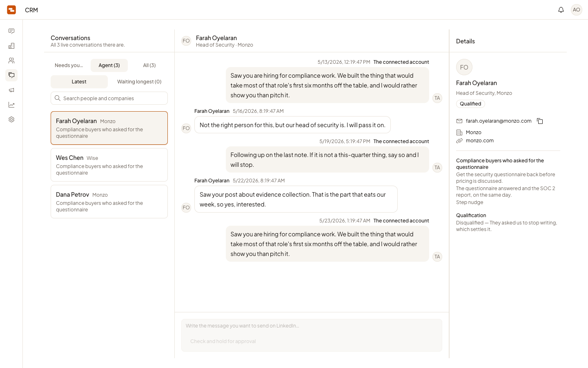Click the search magnifier icon
Image resolution: width=588 pixels, height=368 pixels.
click(x=58, y=98)
